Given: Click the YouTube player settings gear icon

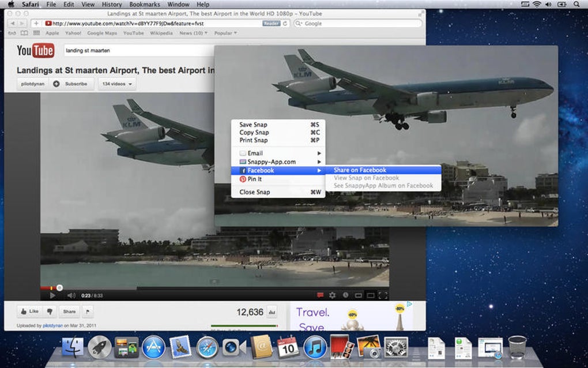Looking at the screenshot, I should (x=332, y=295).
